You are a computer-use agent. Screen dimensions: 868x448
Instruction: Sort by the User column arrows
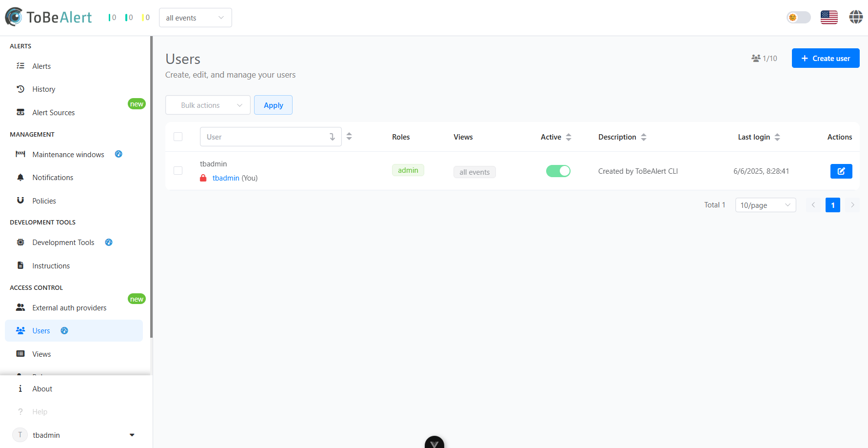[x=349, y=137]
